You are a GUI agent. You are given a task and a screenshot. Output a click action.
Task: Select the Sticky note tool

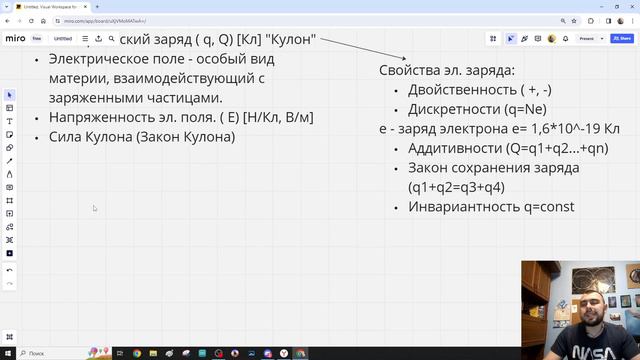click(9, 135)
